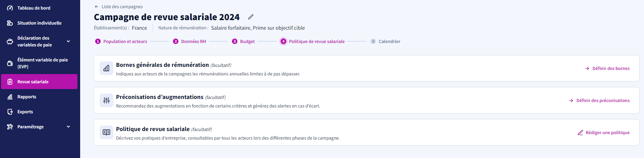Expand the Paramétrage menu chevron
644x158 pixels.
(x=68, y=127)
